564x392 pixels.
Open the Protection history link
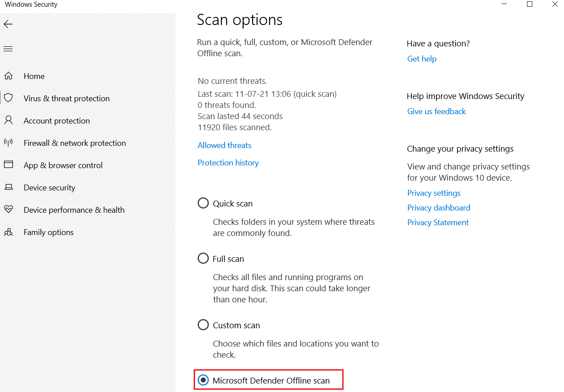pyautogui.click(x=228, y=162)
